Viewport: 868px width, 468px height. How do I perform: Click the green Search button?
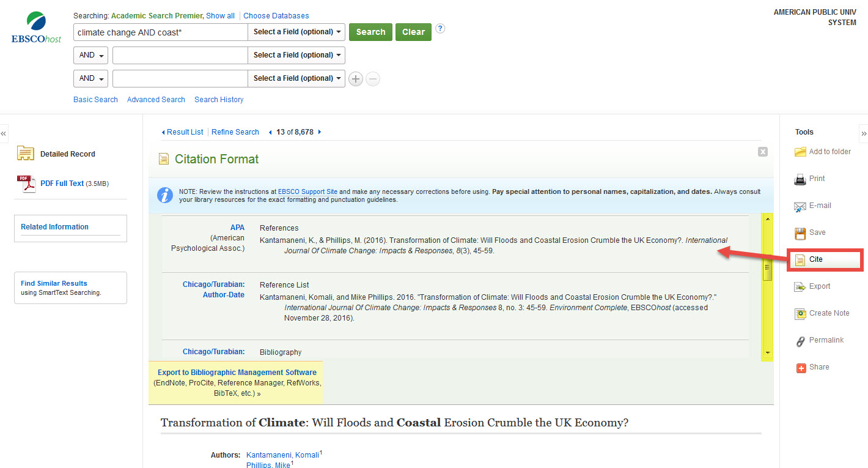click(x=370, y=32)
